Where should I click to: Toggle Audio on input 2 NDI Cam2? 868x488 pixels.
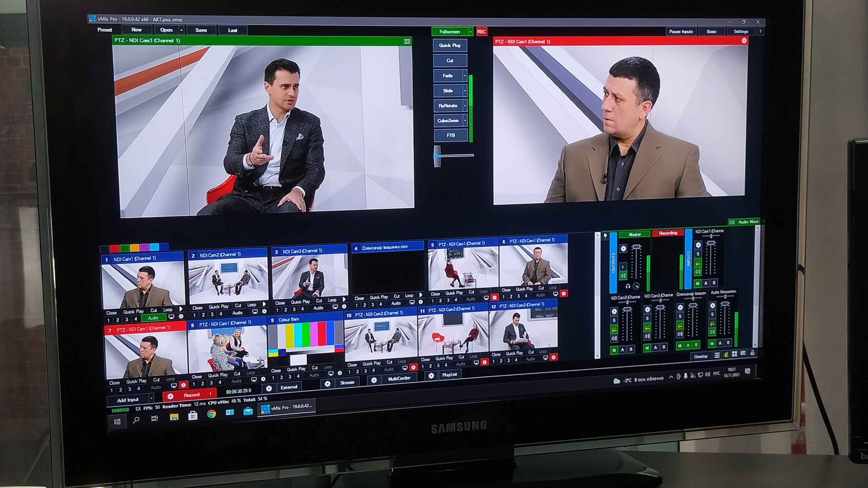[237, 313]
